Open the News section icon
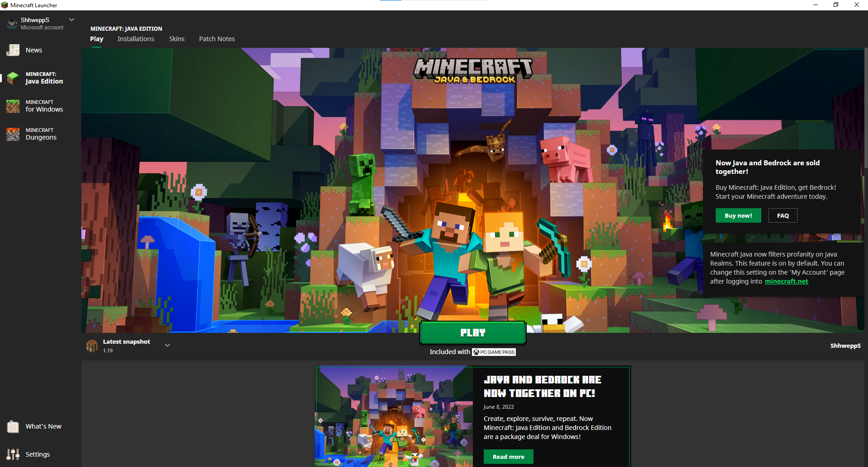 click(13, 50)
